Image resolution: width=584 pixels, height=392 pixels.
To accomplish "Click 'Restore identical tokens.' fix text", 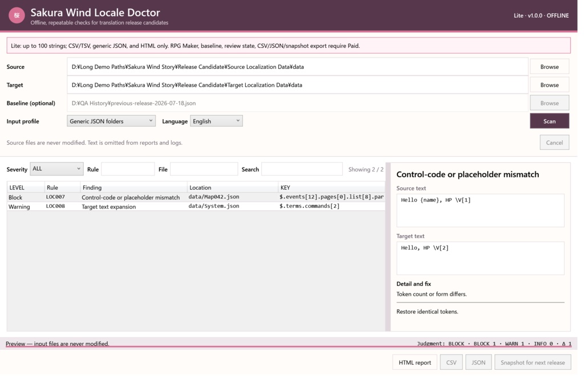I will [x=427, y=312].
